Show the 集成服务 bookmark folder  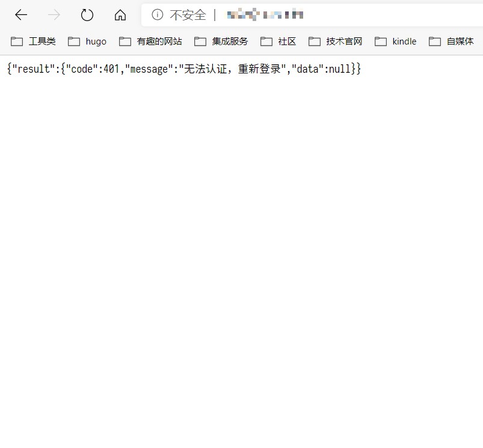click(x=221, y=41)
